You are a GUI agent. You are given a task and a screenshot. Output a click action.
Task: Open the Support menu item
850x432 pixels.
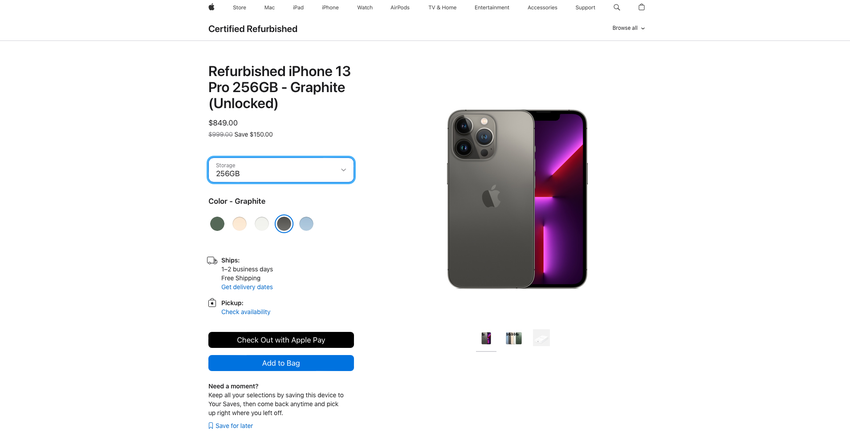(585, 7)
